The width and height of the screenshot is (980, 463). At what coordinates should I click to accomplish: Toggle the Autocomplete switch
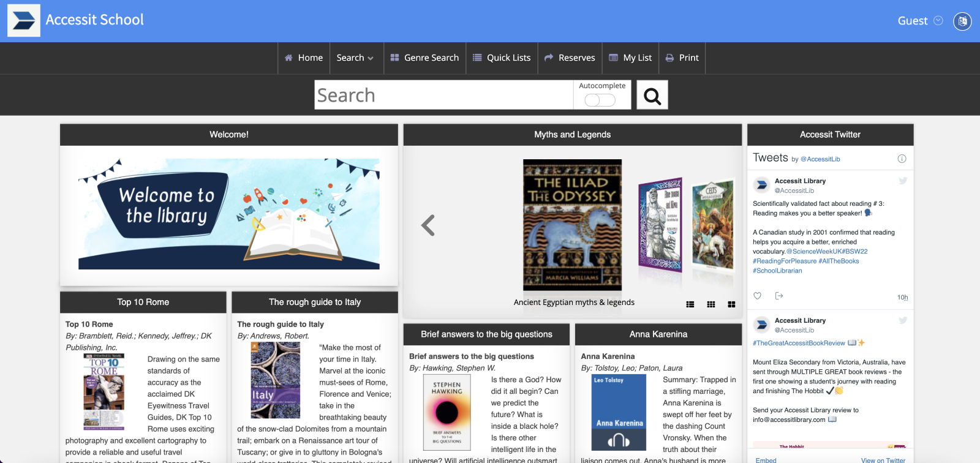click(600, 100)
